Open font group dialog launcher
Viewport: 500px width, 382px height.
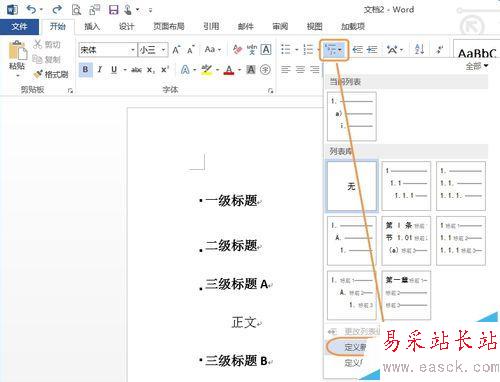coord(270,90)
